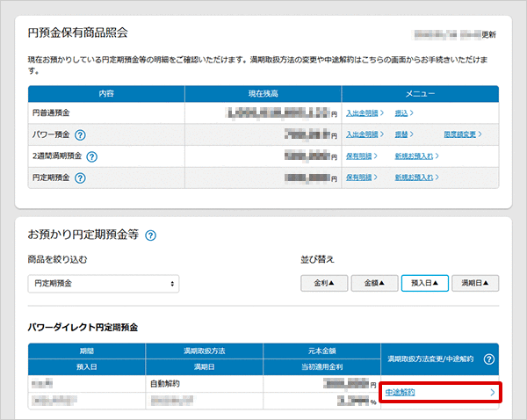Click the 期間 column header
Viewport: 527px width, 420px height.
(87, 351)
